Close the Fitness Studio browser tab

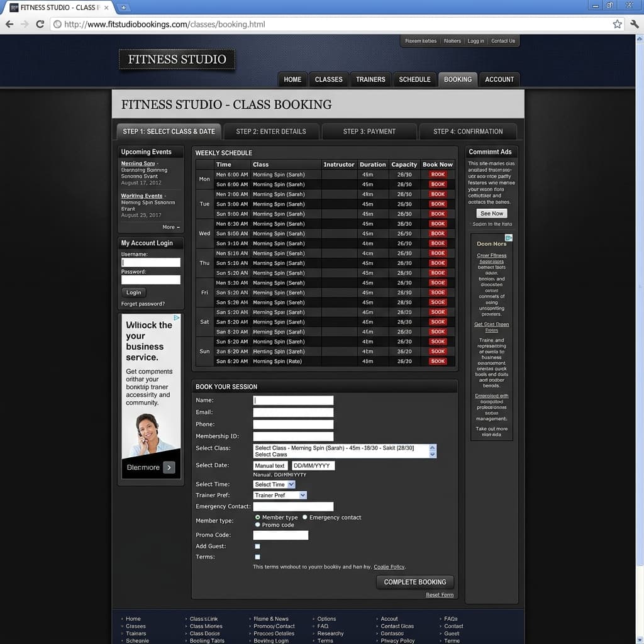click(x=107, y=8)
